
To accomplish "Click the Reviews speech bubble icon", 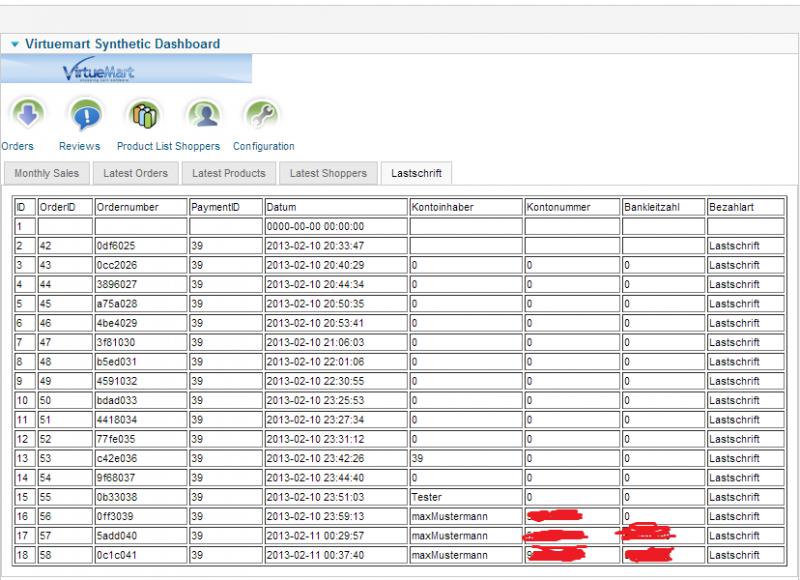I will click(84, 116).
